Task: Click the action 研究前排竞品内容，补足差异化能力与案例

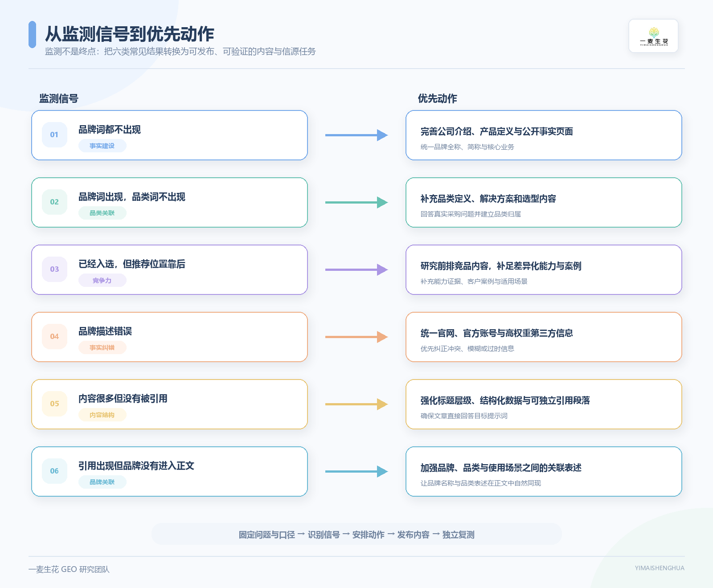Action: tap(501, 266)
